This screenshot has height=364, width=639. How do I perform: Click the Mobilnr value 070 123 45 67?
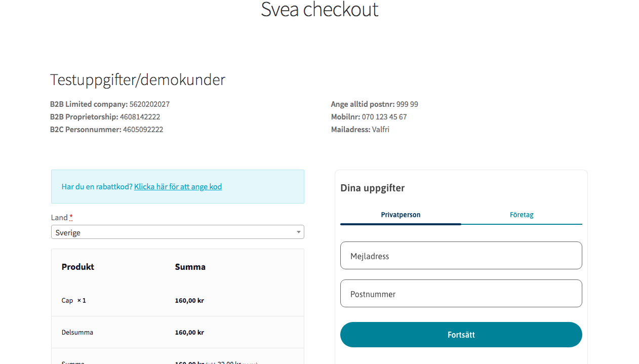(x=384, y=116)
